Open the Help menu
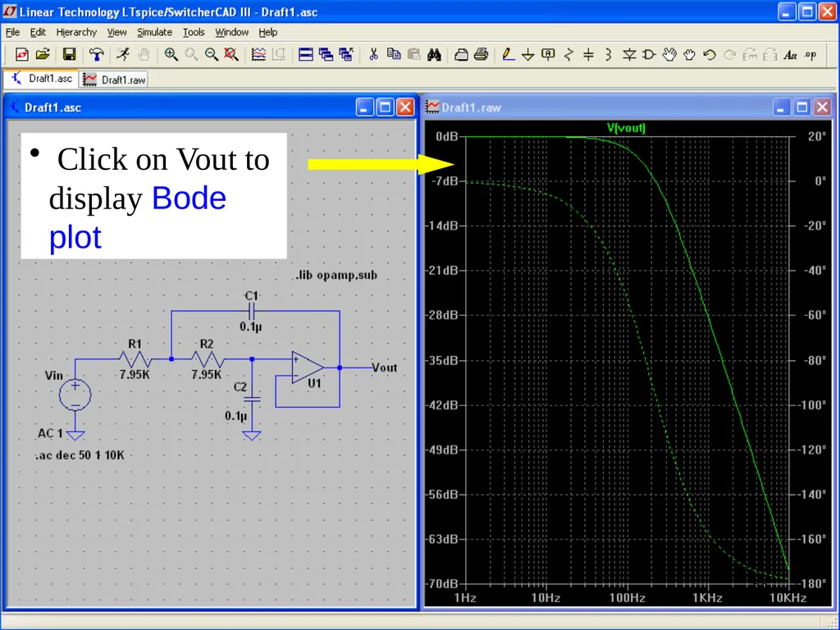 268,32
